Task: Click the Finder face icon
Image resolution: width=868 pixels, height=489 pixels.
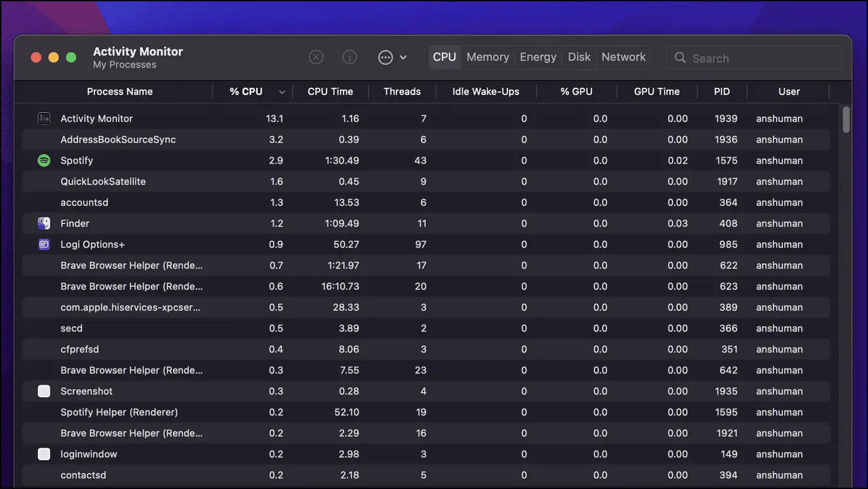Action: [44, 224]
